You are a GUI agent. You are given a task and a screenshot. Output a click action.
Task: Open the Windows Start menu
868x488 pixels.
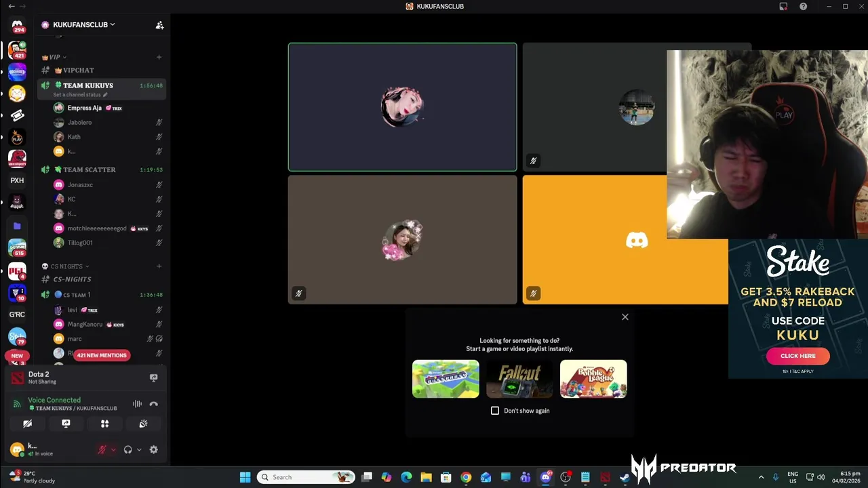coord(245,477)
